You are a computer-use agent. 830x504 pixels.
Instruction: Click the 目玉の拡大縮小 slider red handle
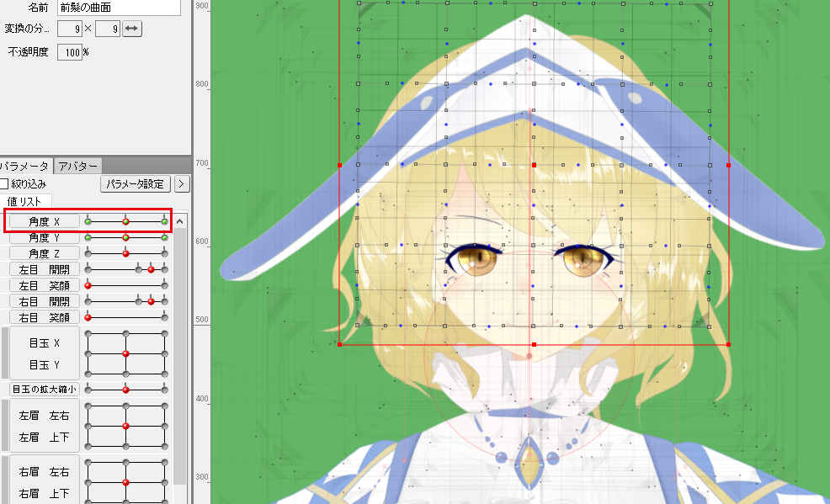tap(125, 390)
